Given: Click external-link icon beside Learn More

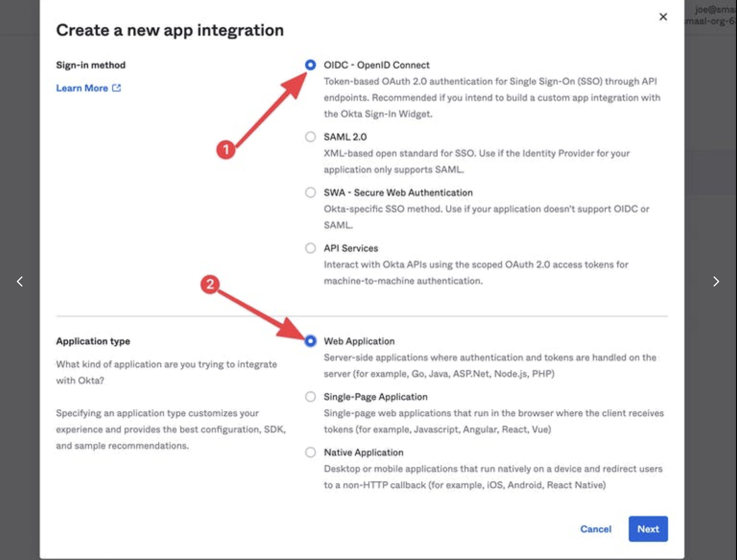Looking at the screenshot, I should pos(116,88).
